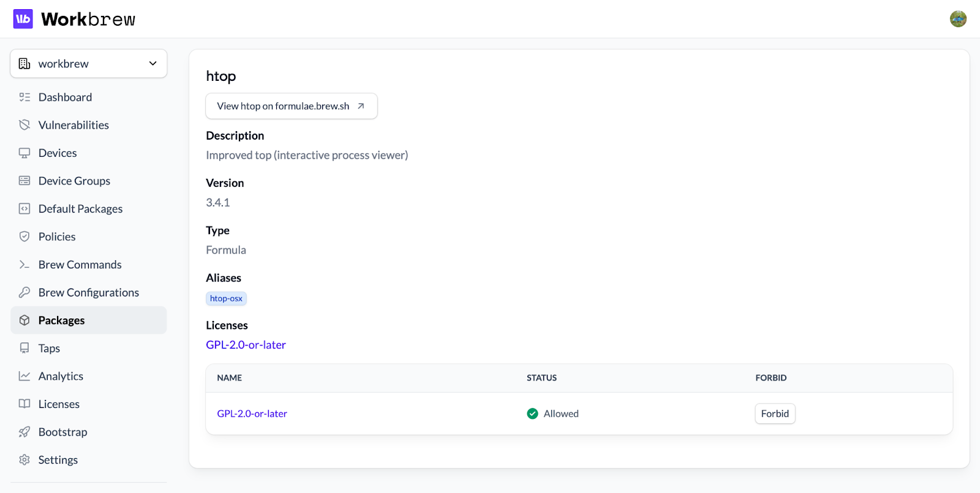Click the Workbrew logo icon
The image size is (980, 493).
23,19
